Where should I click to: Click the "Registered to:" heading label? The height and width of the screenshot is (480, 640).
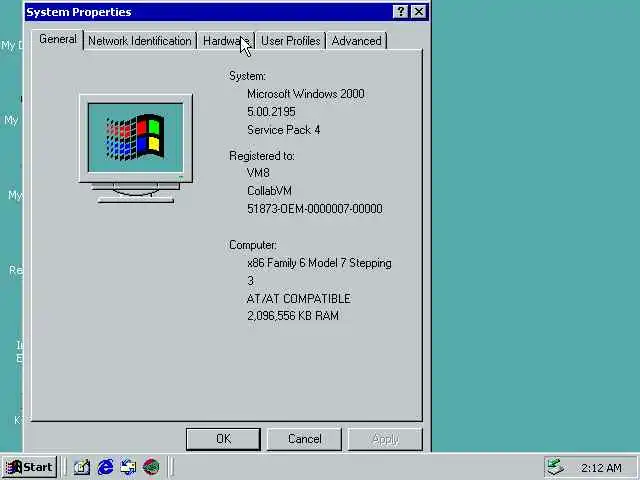pos(262,156)
